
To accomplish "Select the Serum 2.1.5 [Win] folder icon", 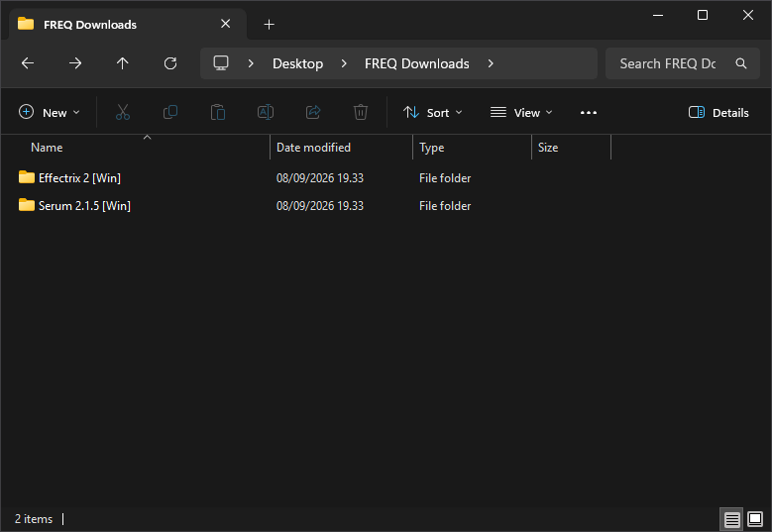I will click(x=27, y=205).
